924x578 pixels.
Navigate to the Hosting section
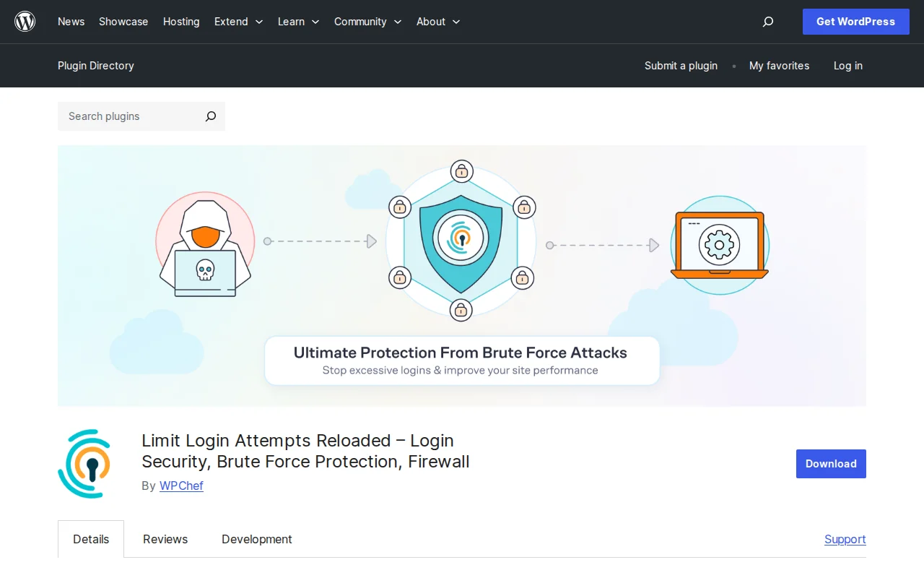tap(180, 22)
